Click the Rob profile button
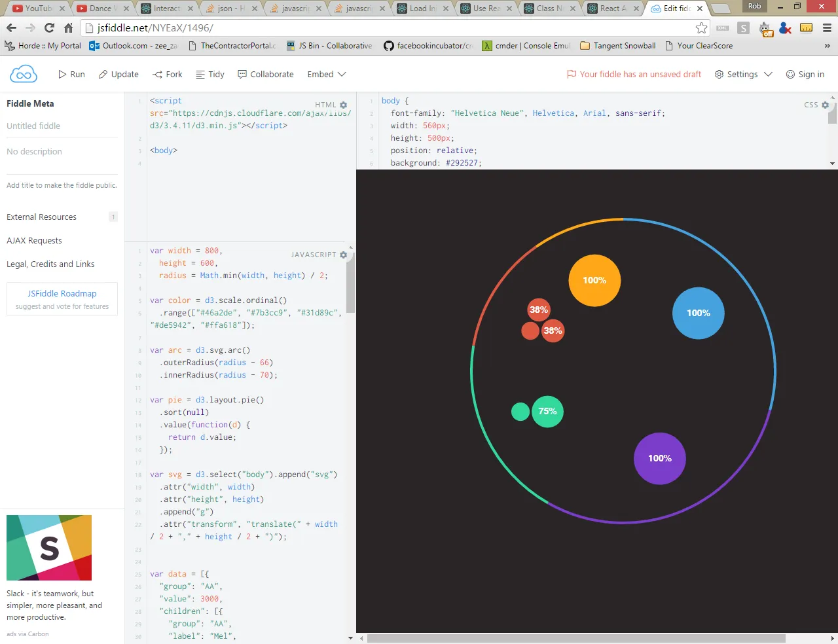This screenshot has height=644, width=838. pos(755,6)
